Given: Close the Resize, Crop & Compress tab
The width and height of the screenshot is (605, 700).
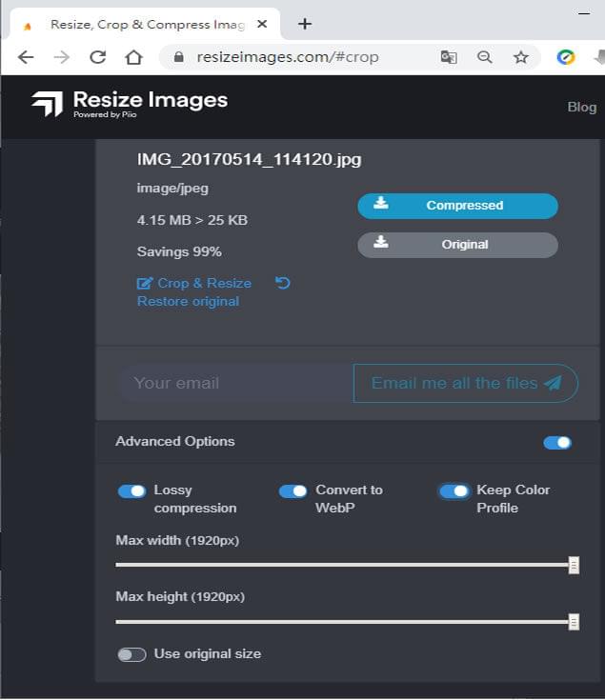Looking at the screenshot, I should point(262,24).
